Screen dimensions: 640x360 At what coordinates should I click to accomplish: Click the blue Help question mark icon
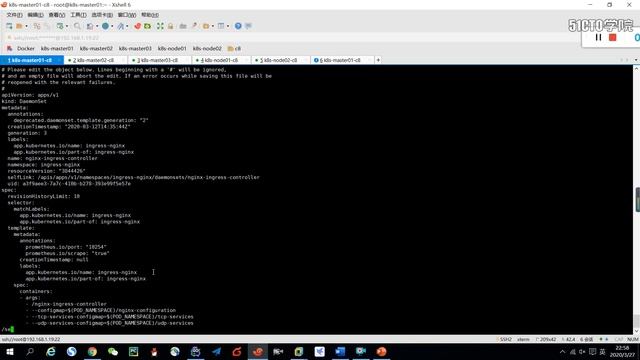[238, 26]
